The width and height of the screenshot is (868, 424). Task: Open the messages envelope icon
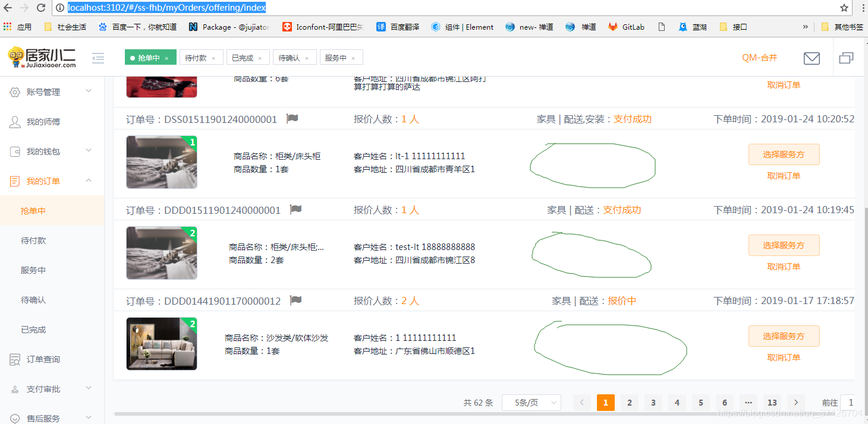point(812,58)
